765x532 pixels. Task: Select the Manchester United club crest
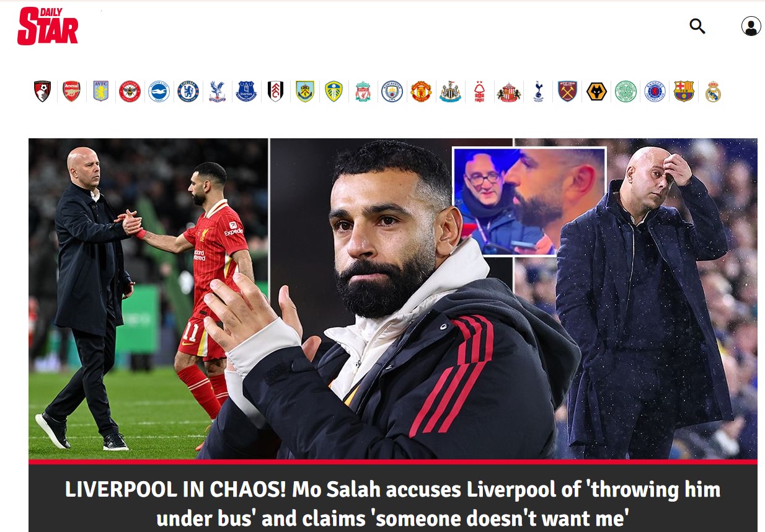click(421, 91)
